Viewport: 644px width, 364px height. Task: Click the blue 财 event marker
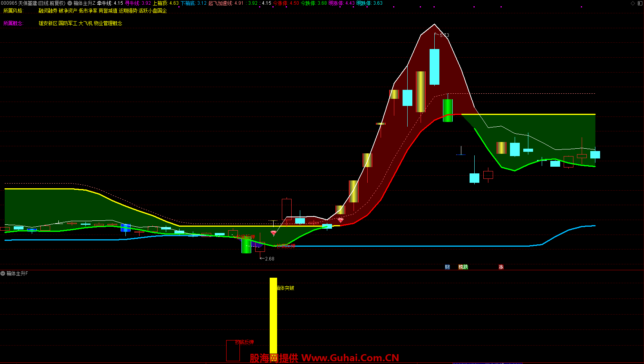pyautogui.click(x=447, y=267)
